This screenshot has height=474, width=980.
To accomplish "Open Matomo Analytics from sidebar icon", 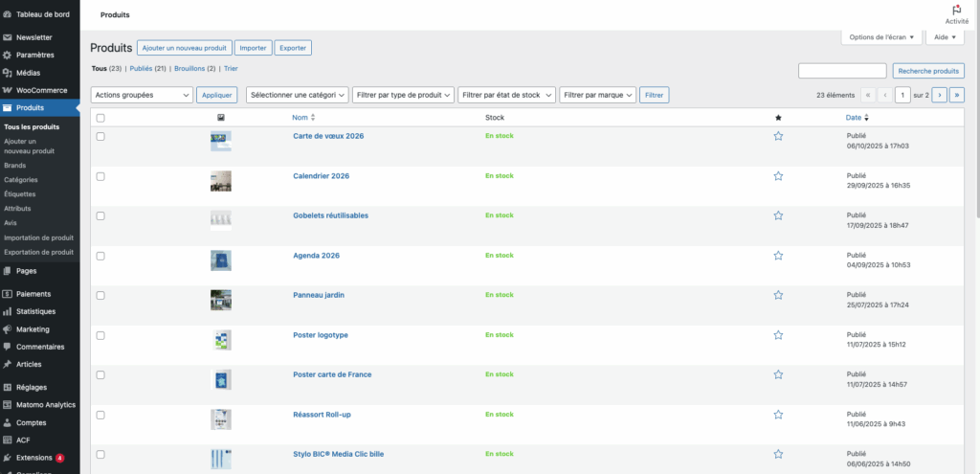I will [x=8, y=405].
